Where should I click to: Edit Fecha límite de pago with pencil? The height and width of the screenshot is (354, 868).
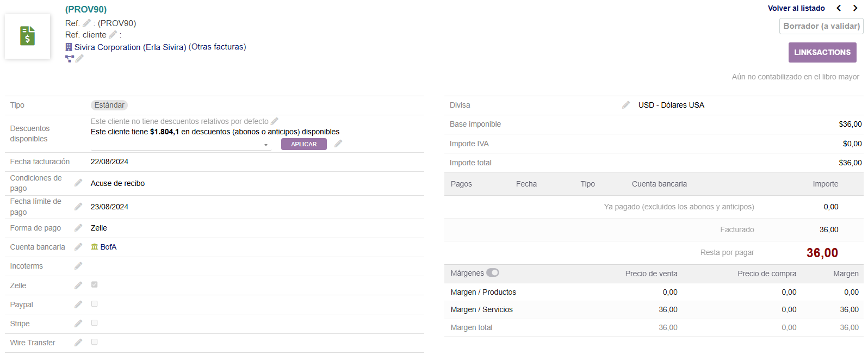coord(78,207)
